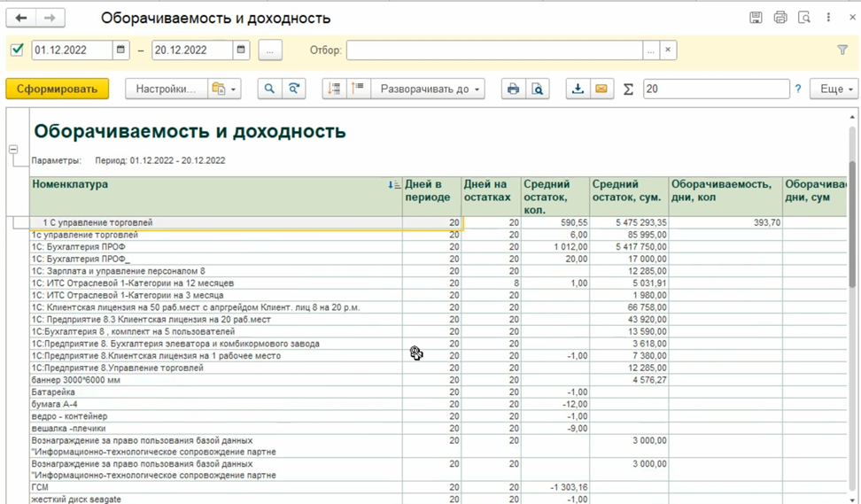Select ИТС Отраслевой на 12 месяцев row

(x=216, y=283)
